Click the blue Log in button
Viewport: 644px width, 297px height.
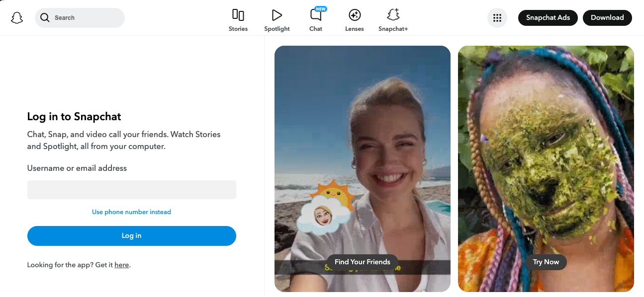point(131,236)
